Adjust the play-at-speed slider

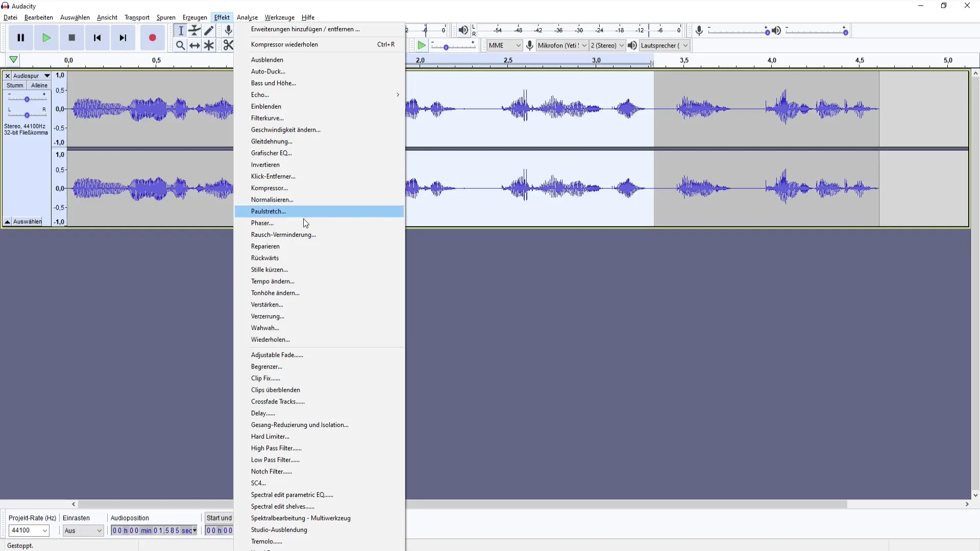tap(453, 46)
